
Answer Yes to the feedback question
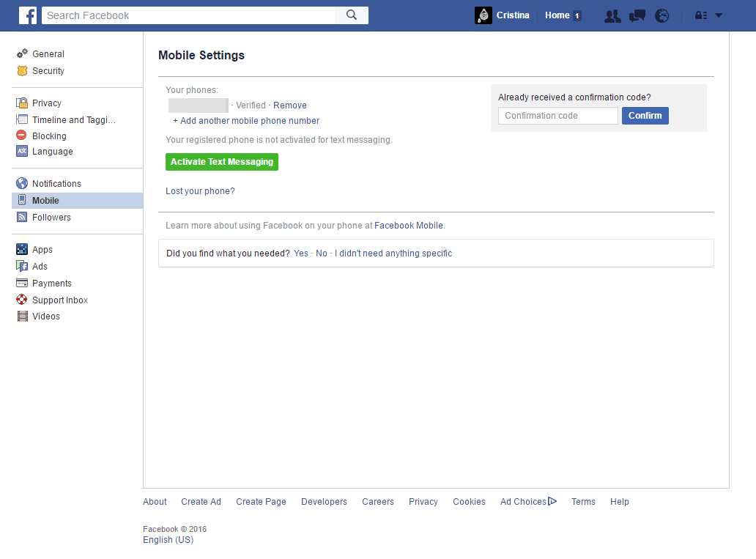(x=301, y=253)
